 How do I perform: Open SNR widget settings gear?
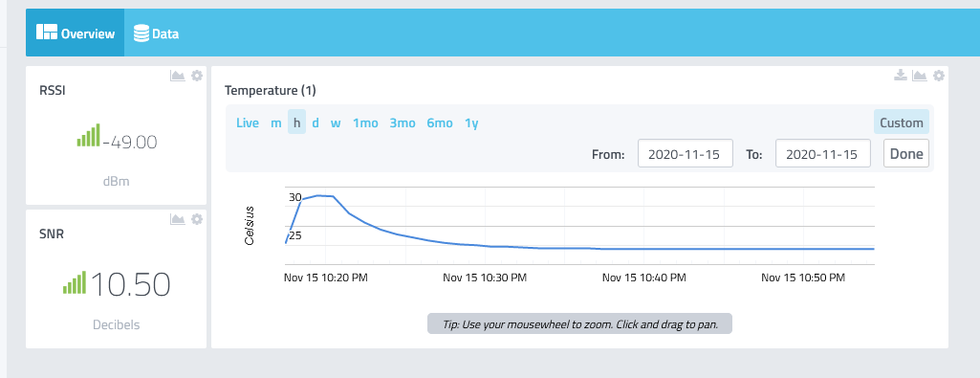(197, 219)
